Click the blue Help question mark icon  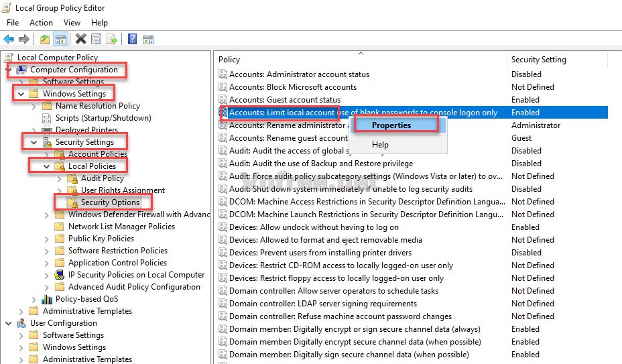tap(133, 39)
